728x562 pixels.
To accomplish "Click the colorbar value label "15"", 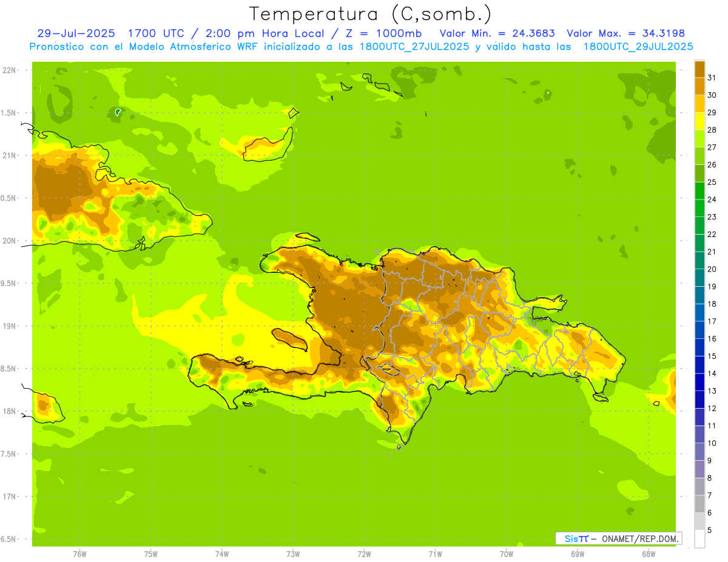I will click(712, 356).
